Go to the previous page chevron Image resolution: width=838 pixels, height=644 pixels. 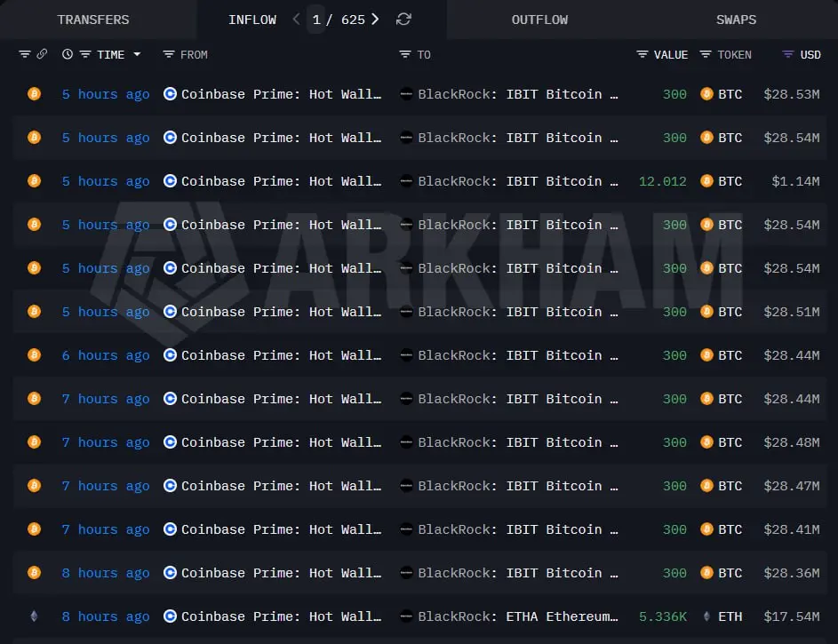click(297, 20)
